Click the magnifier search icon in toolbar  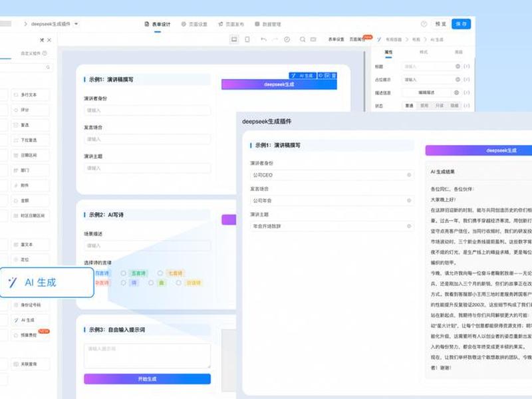pyautogui.click(x=303, y=39)
